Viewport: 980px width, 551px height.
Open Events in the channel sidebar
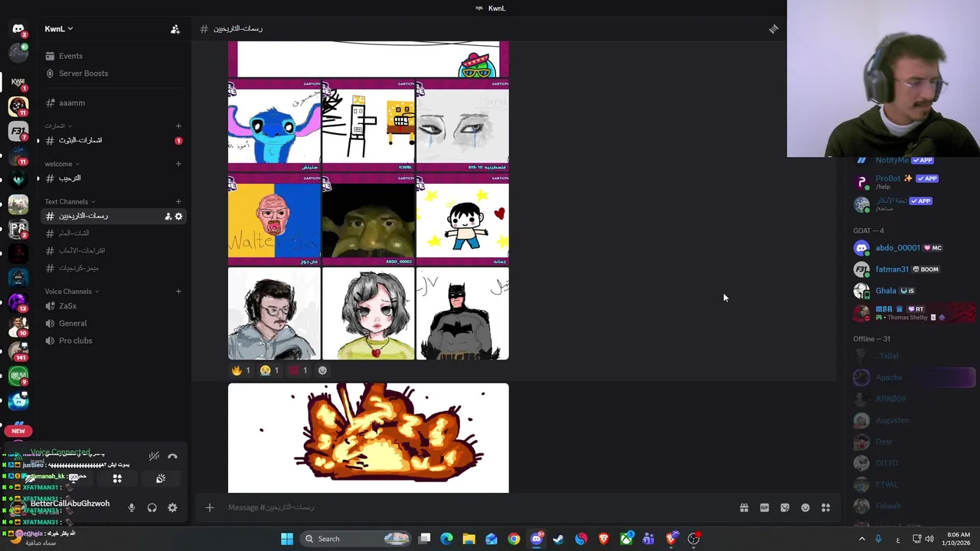pyautogui.click(x=70, y=56)
